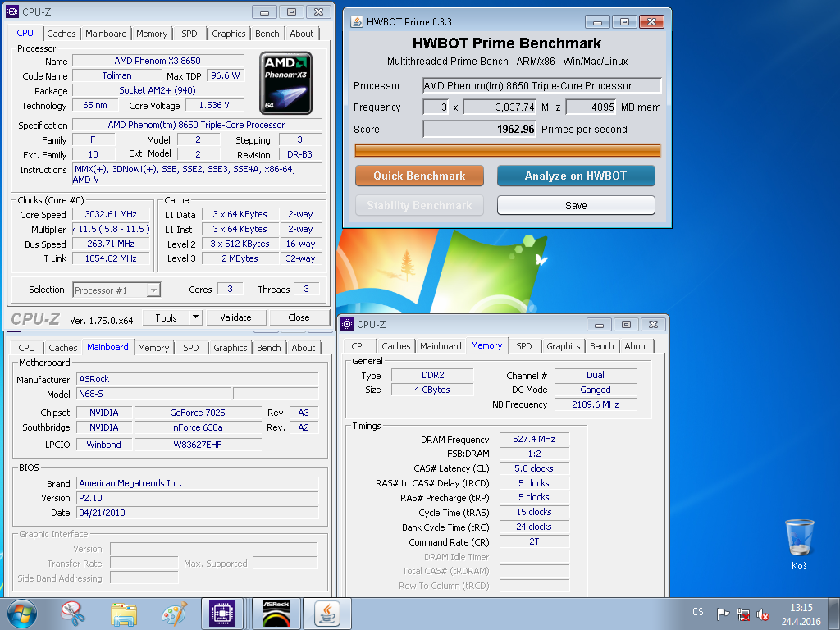Click the 4095 MB mem field
Viewport: 840px width, 630px height.
click(591, 107)
